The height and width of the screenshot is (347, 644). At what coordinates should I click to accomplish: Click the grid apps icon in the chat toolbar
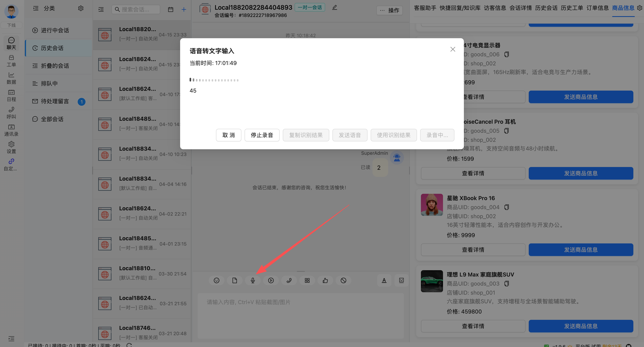(307, 280)
